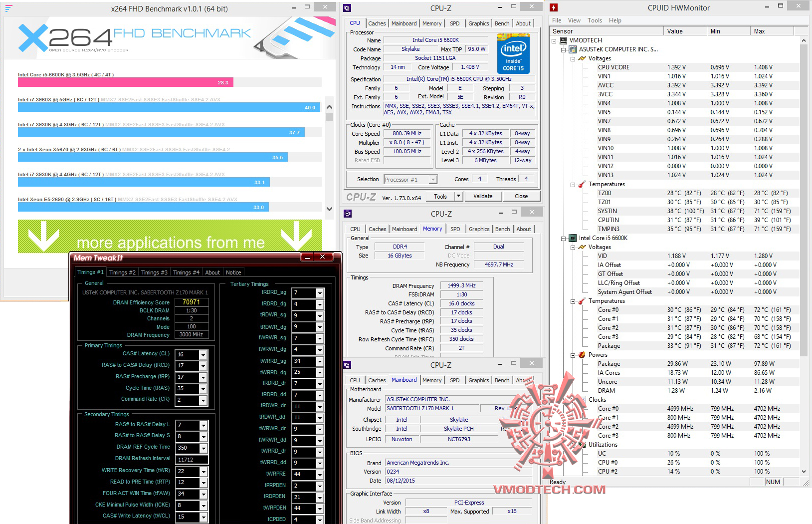Open the tRDRD_sg dropdown in Tertiary Timings
Viewport: 812px width, 524px height.
point(320,293)
